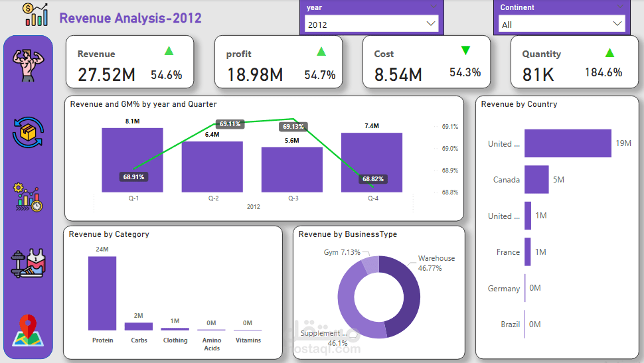The image size is (644, 363).
Task: Click the green up arrow on Quantity card
Action: 609,52
